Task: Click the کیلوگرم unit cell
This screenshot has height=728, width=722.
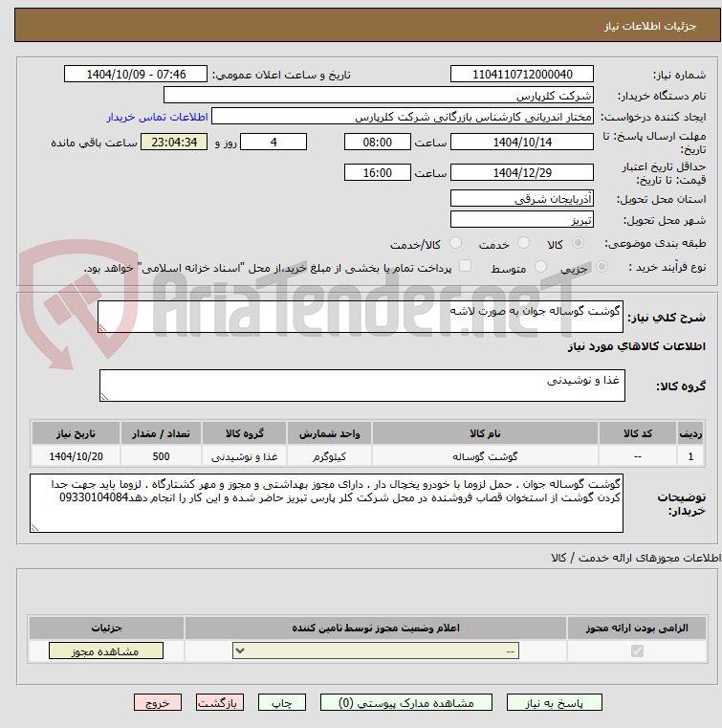Action: pyautogui.click(x=330, y=456)
